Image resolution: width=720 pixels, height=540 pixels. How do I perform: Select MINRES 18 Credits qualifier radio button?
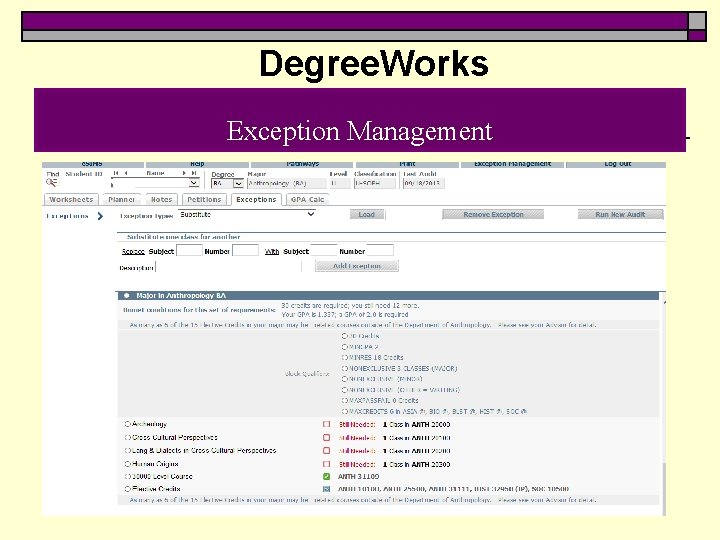tap(344, 357)
